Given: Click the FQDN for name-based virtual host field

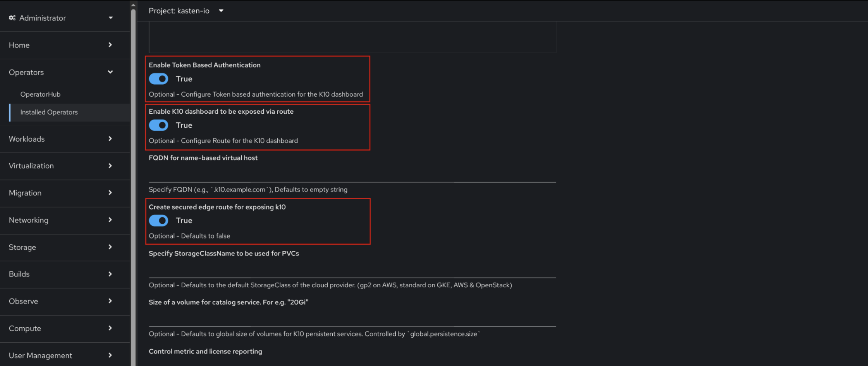Looking at the screenshot, I should [352, 173].
